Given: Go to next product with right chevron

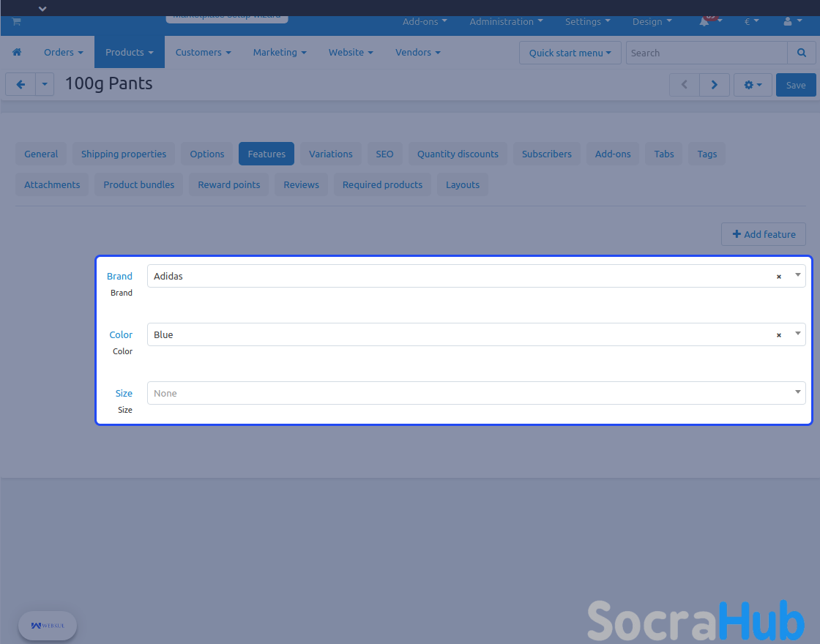Looking at the screenshot, I should point(714,85).
